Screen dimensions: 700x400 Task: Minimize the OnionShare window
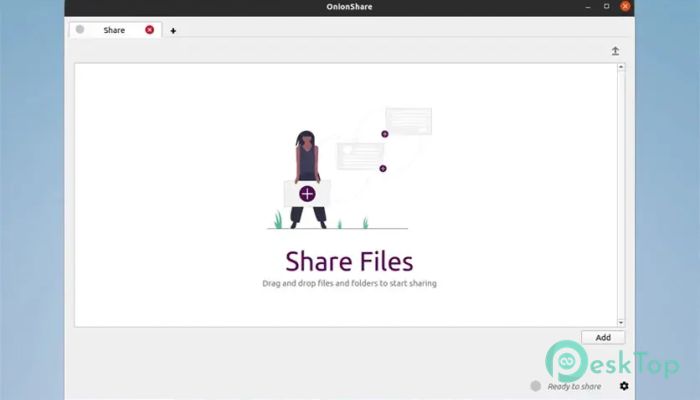(x=588, y=7)
